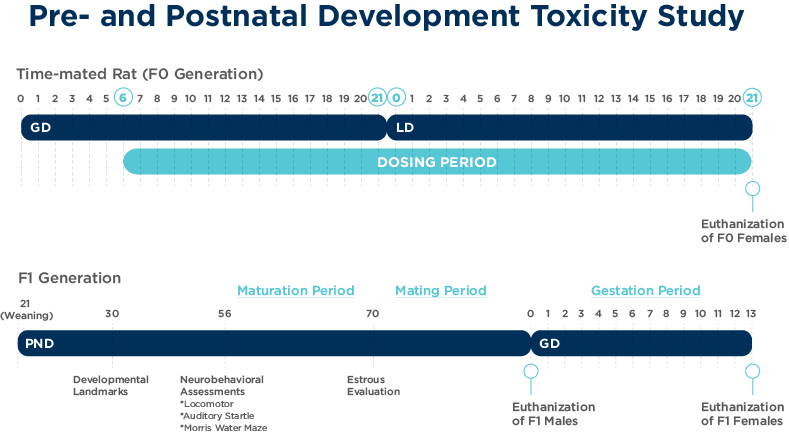Click the 'Neurobehavioral Assessments' label
Viewport: 789px width, 445px height.
(222, 386)
